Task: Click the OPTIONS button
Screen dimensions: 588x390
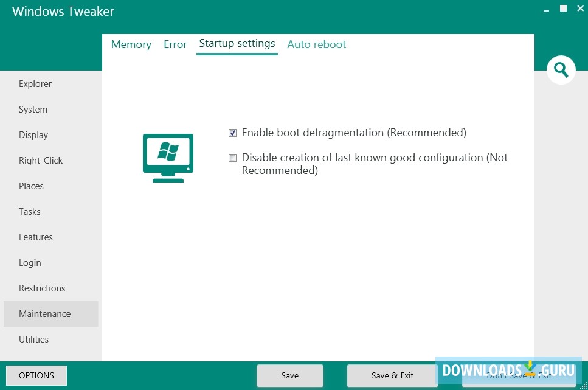Action: pos(36,375)
